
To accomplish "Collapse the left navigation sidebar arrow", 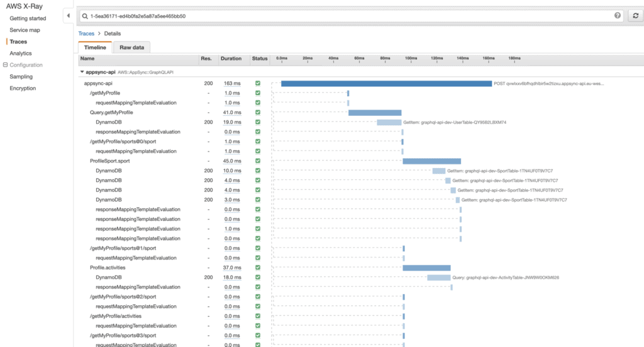I will [x=68, y=16].
